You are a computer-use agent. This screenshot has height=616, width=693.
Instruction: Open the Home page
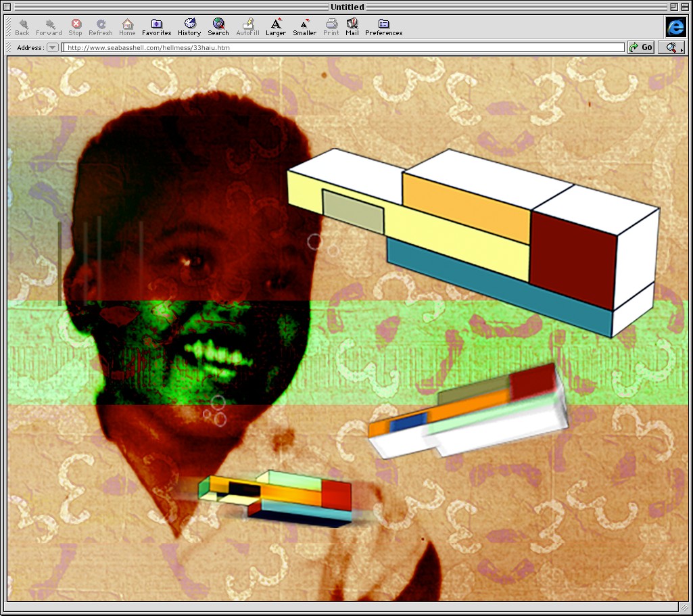[x=127, y=27]
